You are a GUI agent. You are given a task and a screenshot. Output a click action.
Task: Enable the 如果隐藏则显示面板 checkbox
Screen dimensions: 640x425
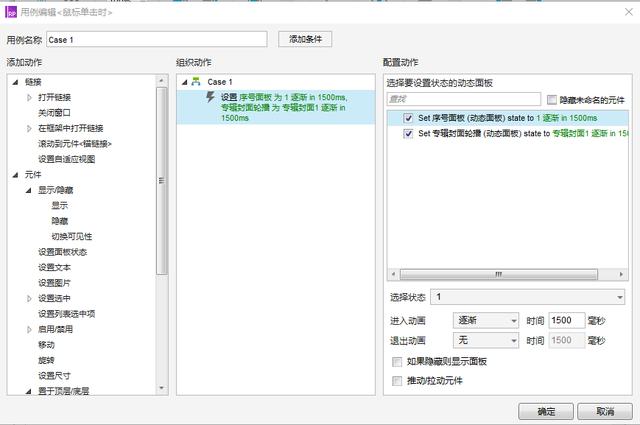[397, 362]
